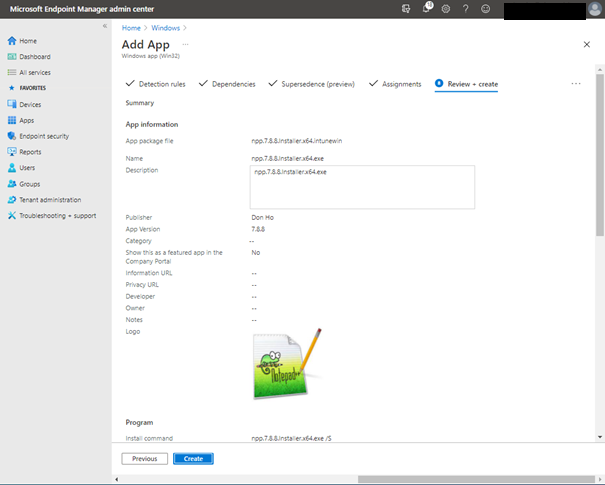Click the App information heading
Screen dimensions: 605x485
(x=152, y=124)
